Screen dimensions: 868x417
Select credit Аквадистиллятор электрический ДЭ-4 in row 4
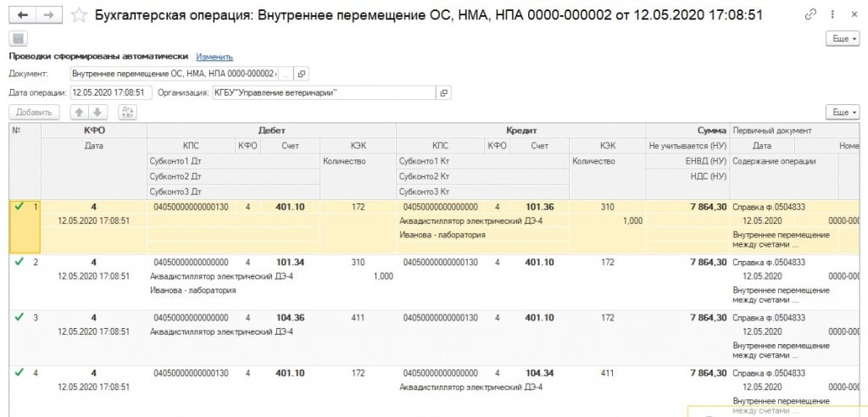pyautogui.click(x=471, y=386)
